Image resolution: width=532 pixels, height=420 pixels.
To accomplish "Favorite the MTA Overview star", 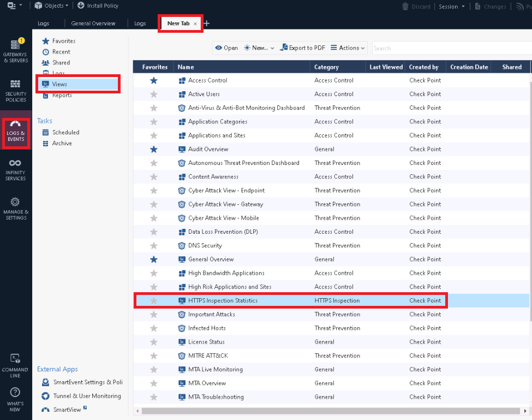I will 154,383.
